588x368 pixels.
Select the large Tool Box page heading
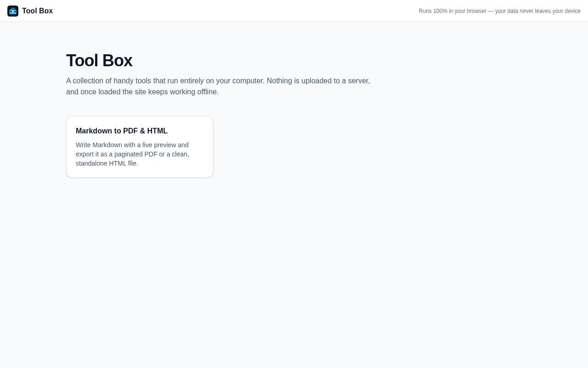click(x=99, y=61)
